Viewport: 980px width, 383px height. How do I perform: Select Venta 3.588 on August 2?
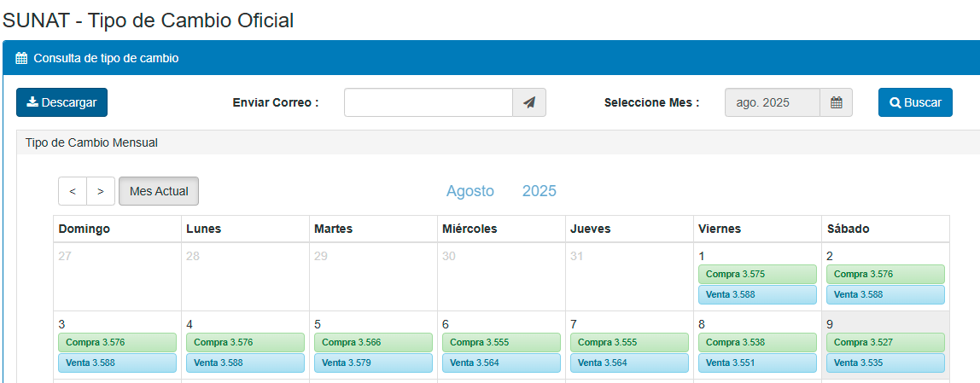tap(885, 294)
